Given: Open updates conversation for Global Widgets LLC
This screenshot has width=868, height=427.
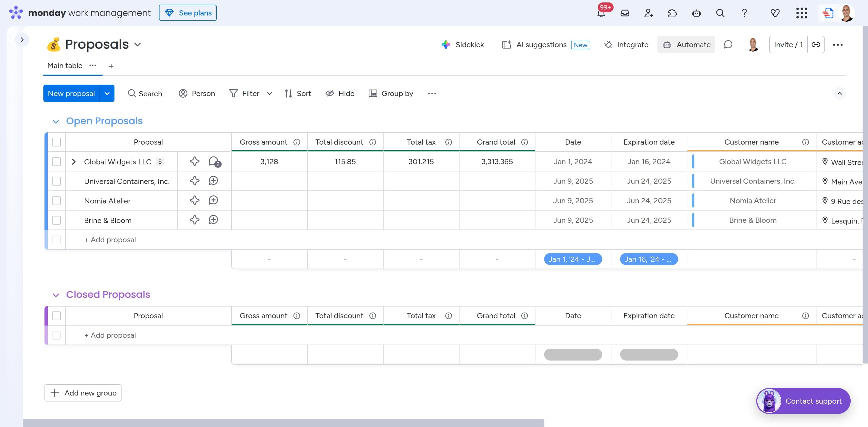Looking at the screenshot, I should pos(214,161).
